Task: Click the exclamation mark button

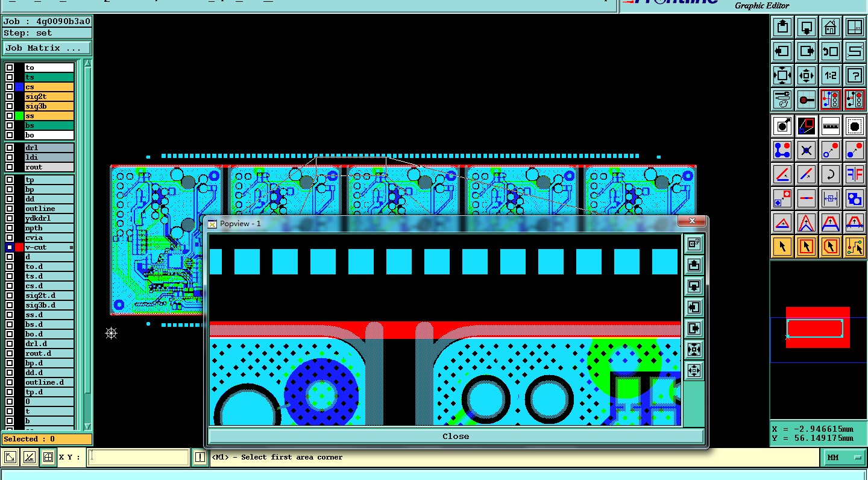Action: [200, 458]
